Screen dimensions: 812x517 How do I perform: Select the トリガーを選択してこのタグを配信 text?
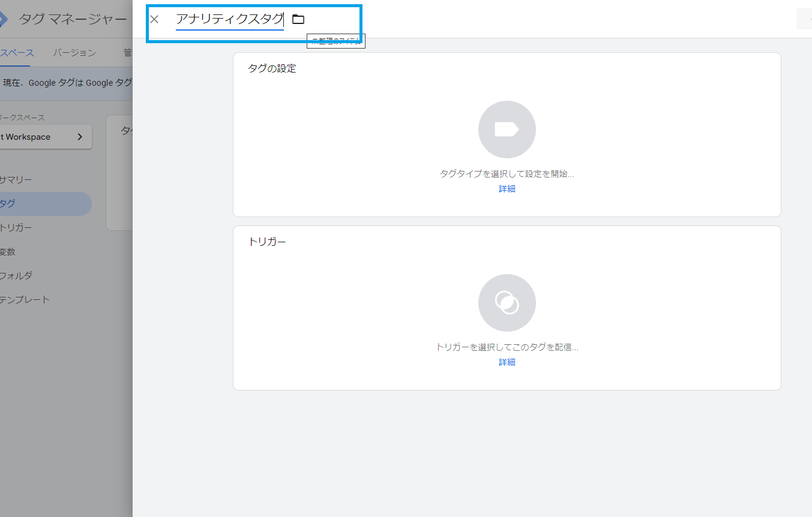(507, 347)
